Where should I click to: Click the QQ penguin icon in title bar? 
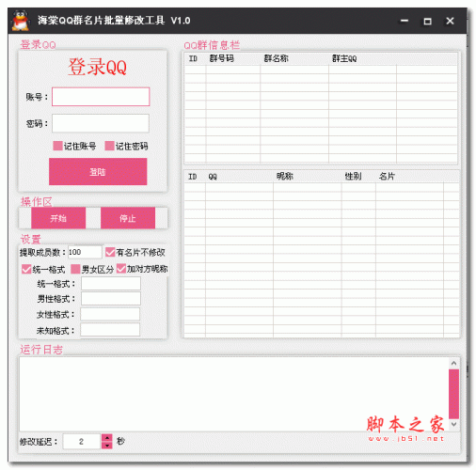[21, 21]
